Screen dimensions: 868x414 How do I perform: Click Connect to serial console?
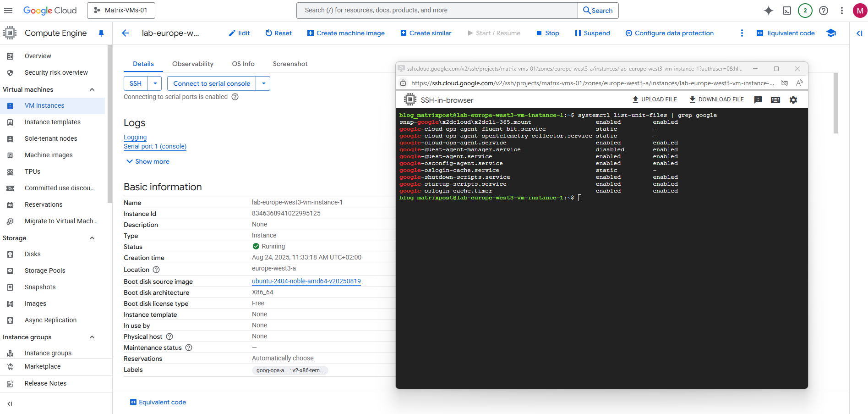(x=212, y=83)
